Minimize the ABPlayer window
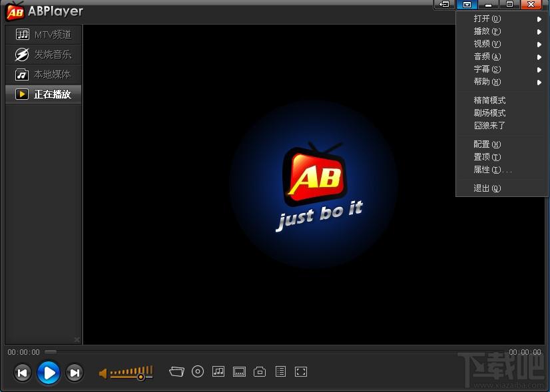 point(488,4)
